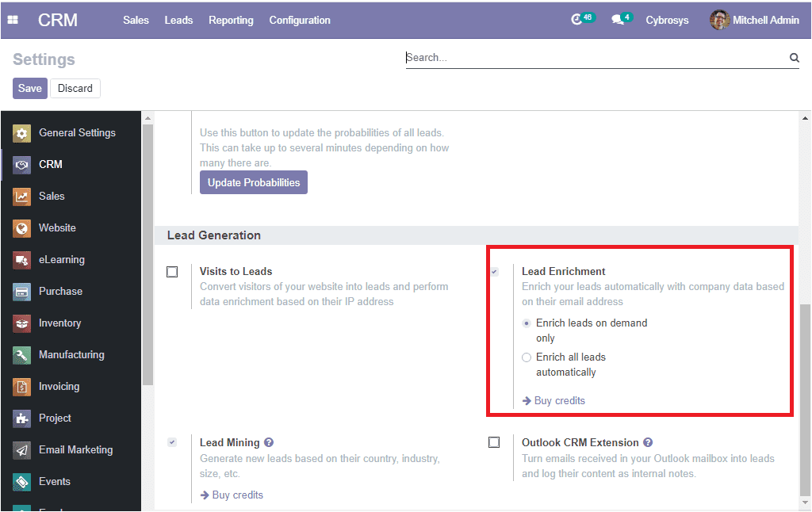
Task: Click the Website globe icon in the sidebar
Action: pos(21,227)
